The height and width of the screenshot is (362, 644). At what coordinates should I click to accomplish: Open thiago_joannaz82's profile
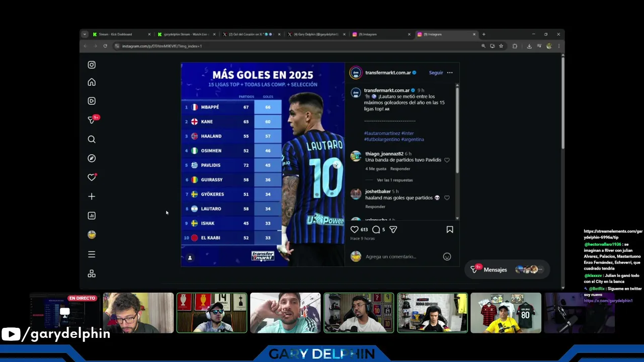384,154
